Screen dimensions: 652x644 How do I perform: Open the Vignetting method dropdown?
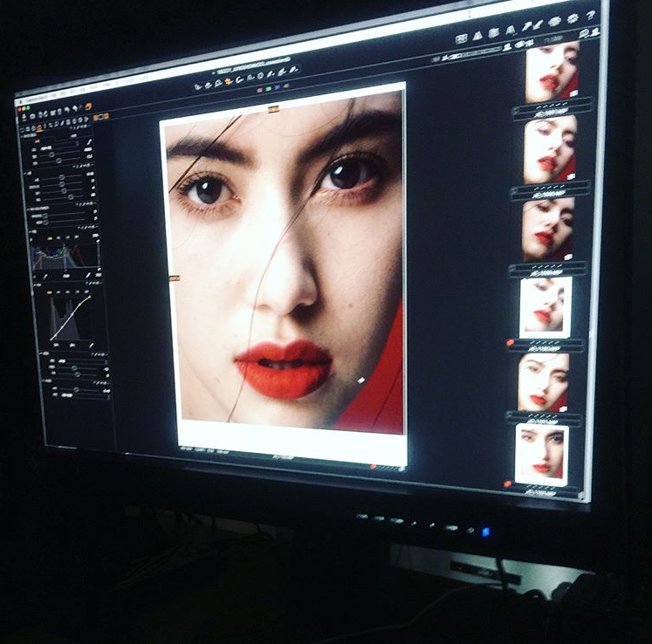point(86,395)
